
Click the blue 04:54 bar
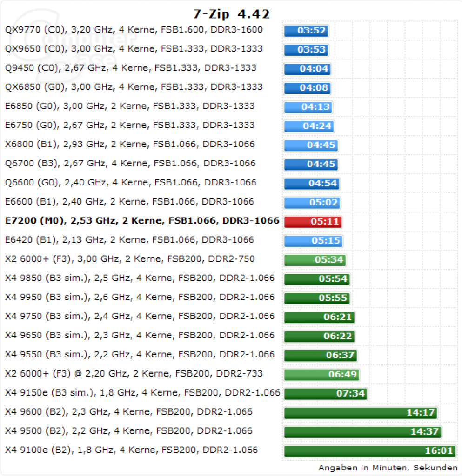click(x=312, y=184)
